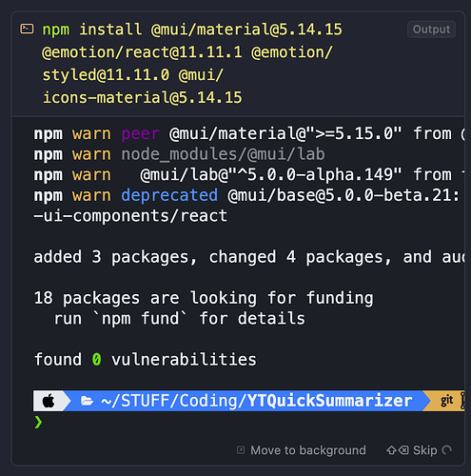The width and height of the screenshot is (471, 476).
Task: Click Move to background
Action: pyautogui.click(x=308, y=450)
